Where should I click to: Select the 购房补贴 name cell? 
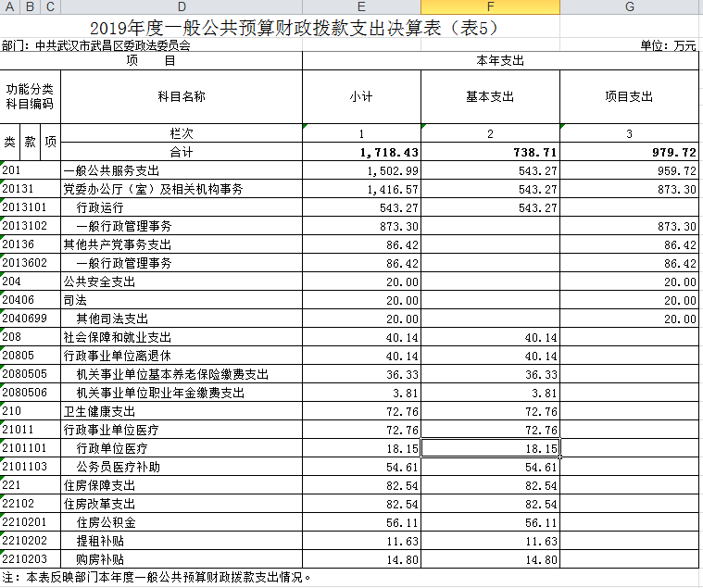[181, 559]
